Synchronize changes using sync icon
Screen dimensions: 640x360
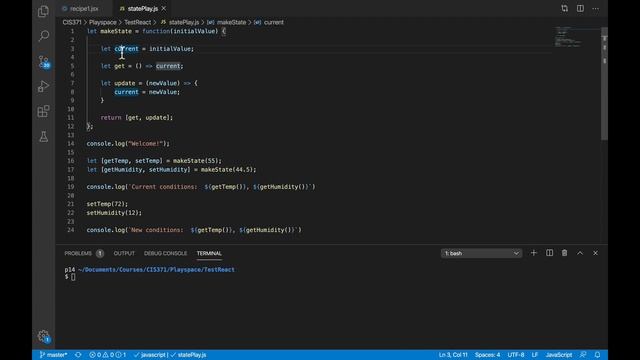78,355
